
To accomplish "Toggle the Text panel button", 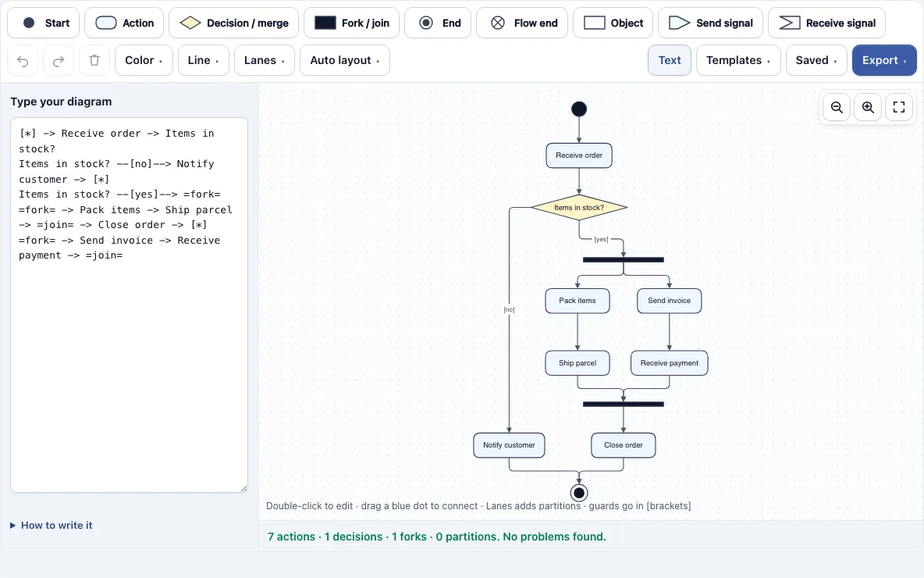I will point(670,60).
